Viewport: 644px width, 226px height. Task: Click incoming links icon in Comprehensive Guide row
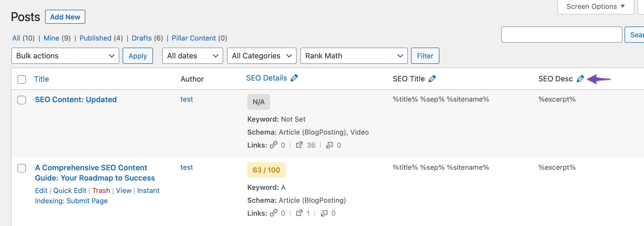[324, 213]
